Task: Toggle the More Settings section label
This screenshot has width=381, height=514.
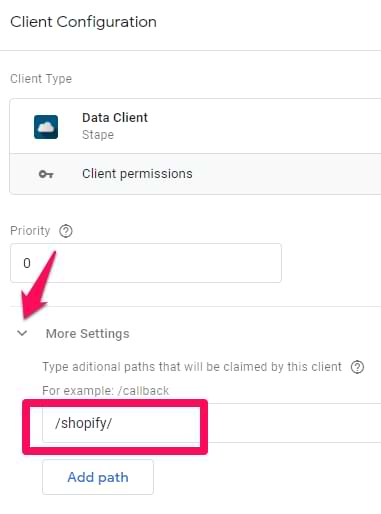Action: tap(88, 334)
